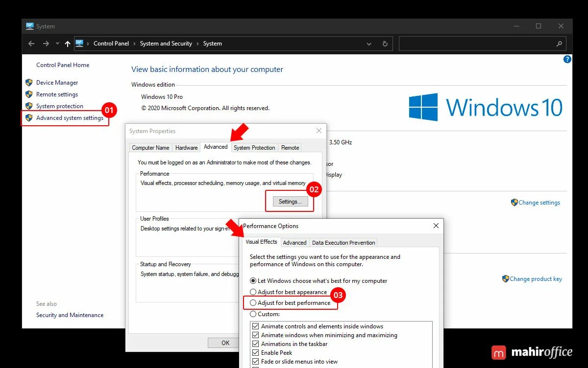This screenshot has height=368, width=588.
Task: Click the Windows 10 Pro edition text
Action: [162, 97]
